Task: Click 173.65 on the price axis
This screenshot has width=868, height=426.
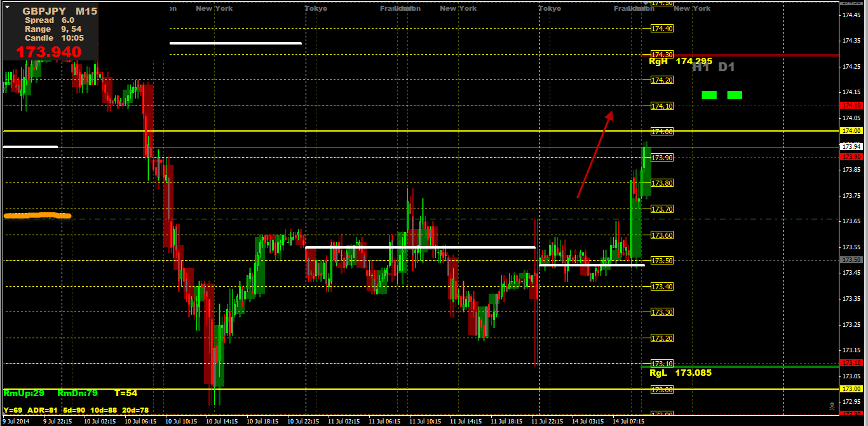Action: coord(851,221)
